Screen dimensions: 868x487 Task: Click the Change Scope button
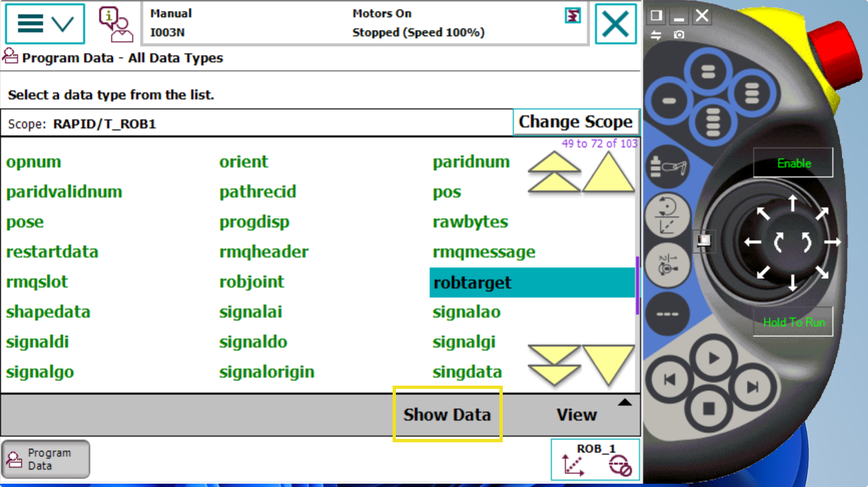coord(576,122)
